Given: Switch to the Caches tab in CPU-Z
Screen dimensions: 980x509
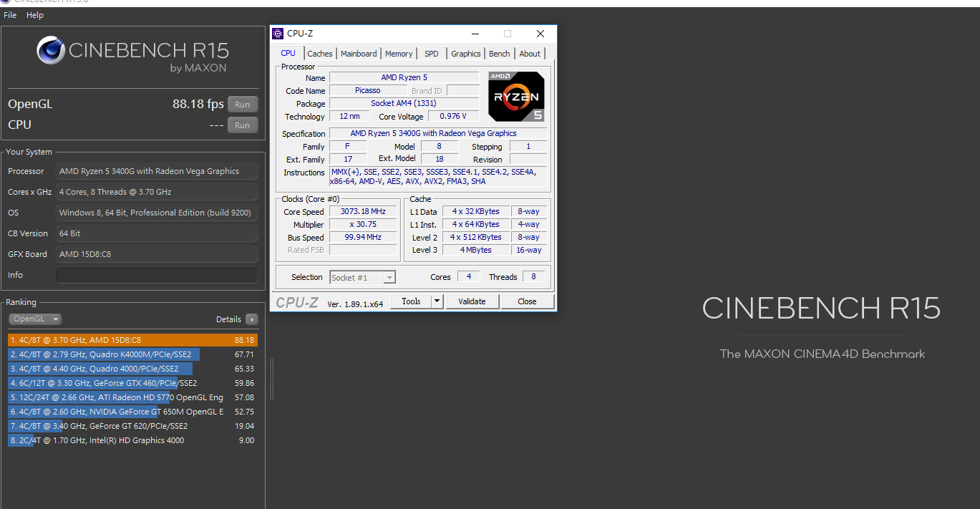Looking at the screenshot, I should [320, 54].
